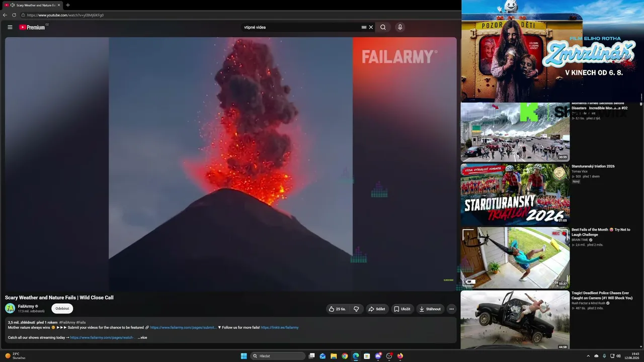Screen dimensions: 644x362
Task: Open the linktr.ee/failarmy link
Action: tap(280, 327)
